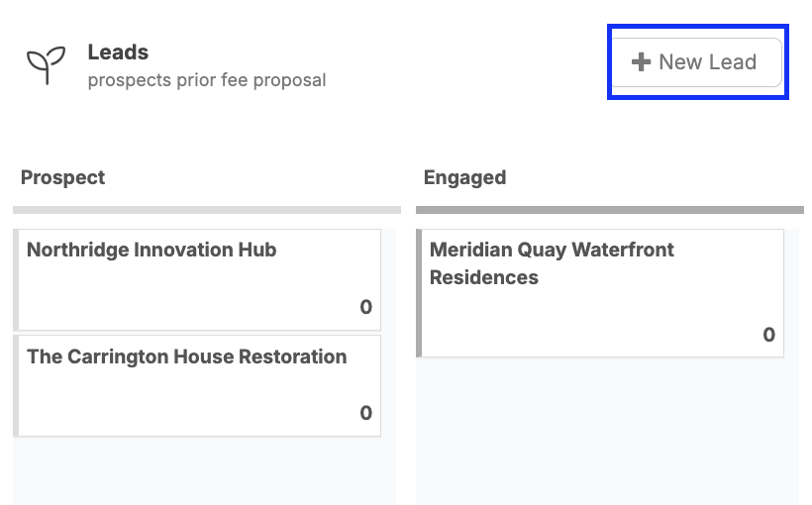The width and height of the screenshot is (812, 505).
Task: Click the Leads sprout icon
Action: point(46,64)
